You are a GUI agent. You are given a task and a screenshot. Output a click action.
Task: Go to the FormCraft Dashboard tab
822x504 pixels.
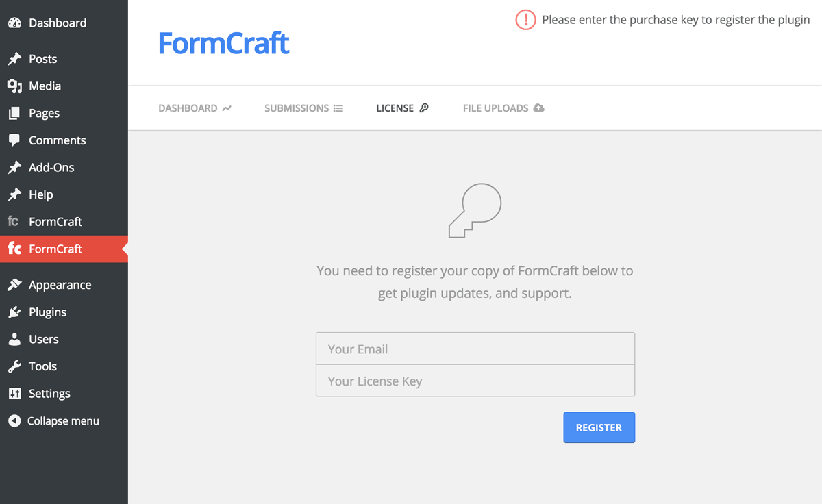pyautogui.click(x=195, y=108)
